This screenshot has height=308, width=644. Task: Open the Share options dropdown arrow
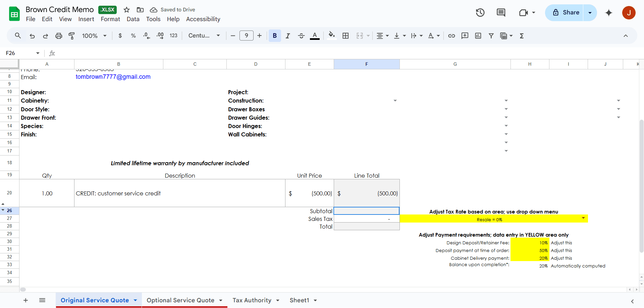tap(590, 12)
